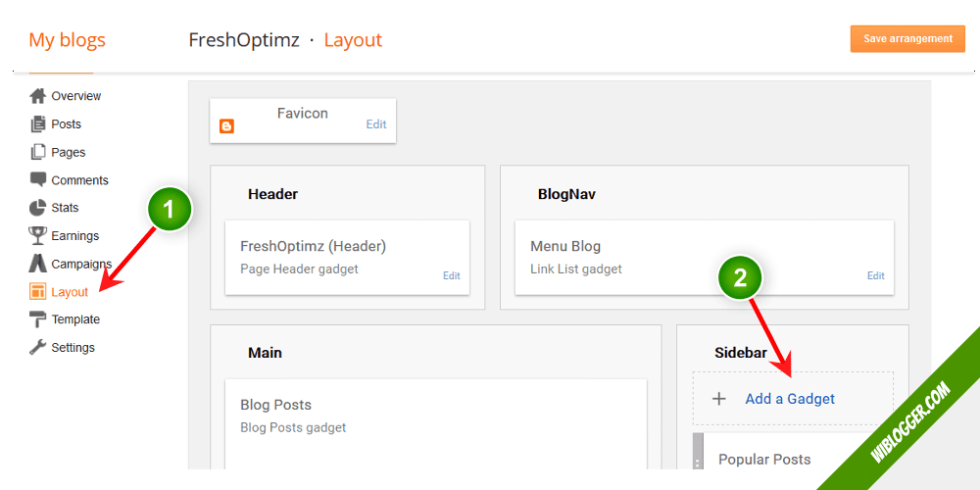Click the Earnings trophy icon

click(x=38, y=235)
